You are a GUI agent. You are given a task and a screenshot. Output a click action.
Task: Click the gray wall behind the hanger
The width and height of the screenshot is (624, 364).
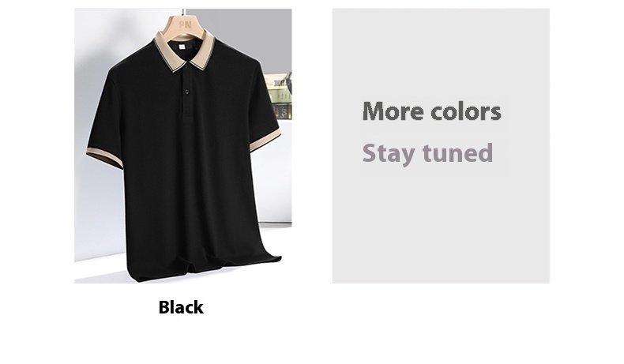point(242,32)
